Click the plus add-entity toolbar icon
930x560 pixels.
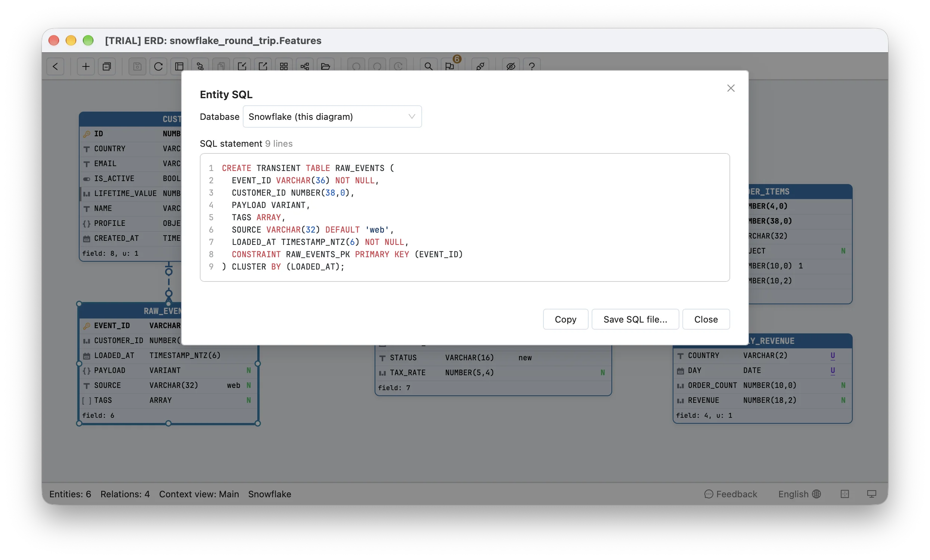pos(86,66)
